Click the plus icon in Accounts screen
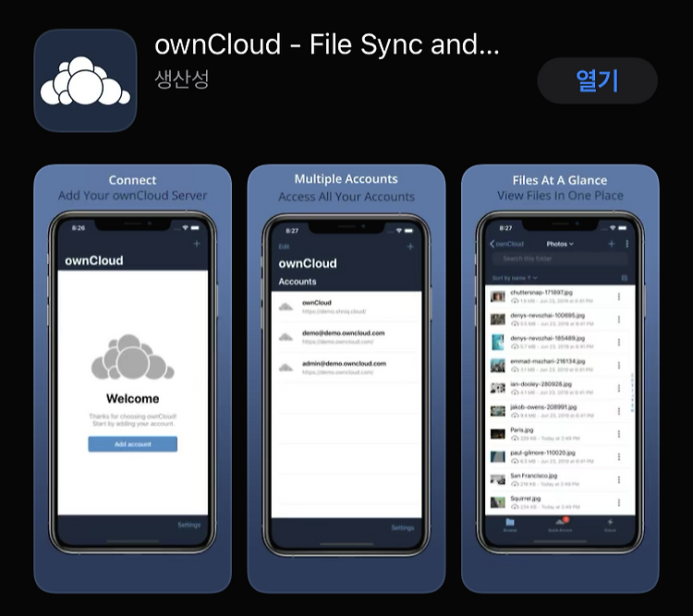 coord(410,247)
